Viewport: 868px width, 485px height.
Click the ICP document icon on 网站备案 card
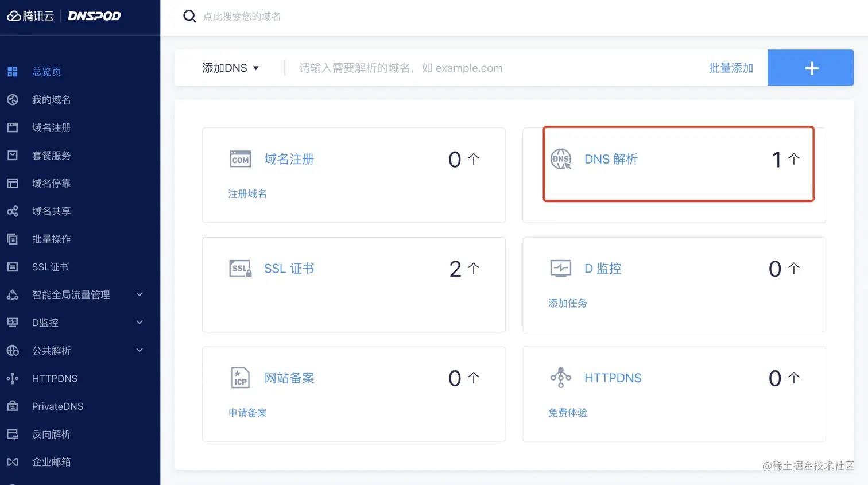click(240, 378)
